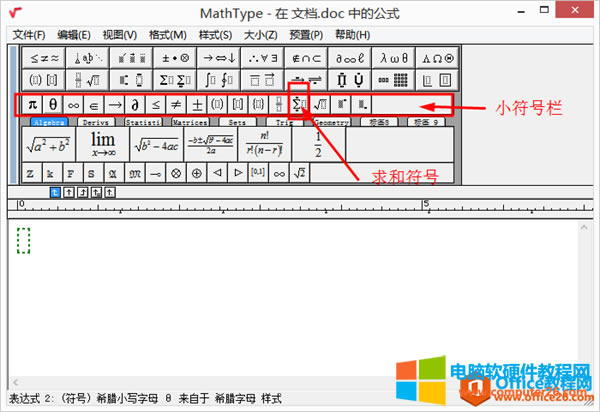The height and width of the screenshot is (412, 600).
Task: Open the matrix templates palette
Action: [x=393, y=80]
